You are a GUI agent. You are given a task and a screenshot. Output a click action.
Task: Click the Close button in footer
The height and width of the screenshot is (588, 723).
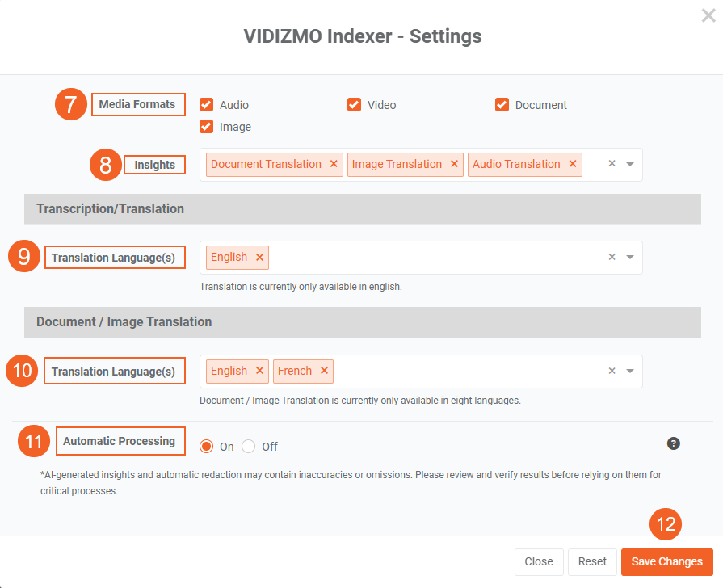pos(539,561)
